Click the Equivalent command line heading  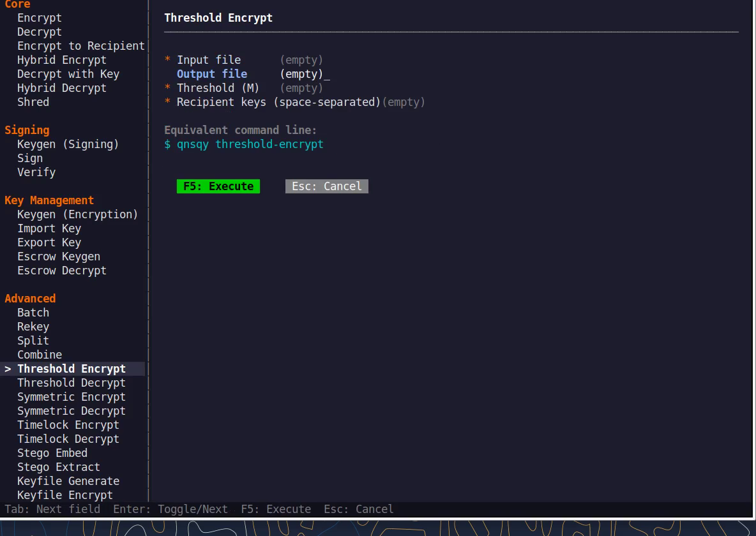tap(241, 130)
